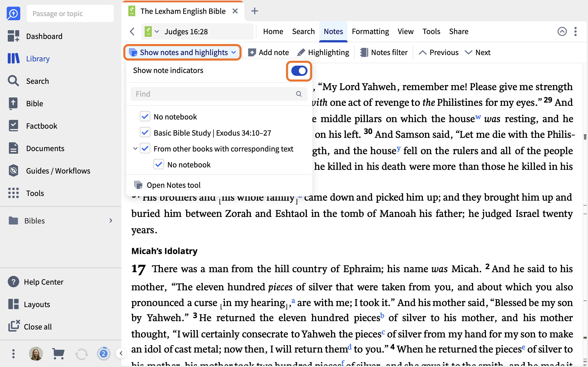Uncheck From other books with corresponding text
The image size is (588, 367).
145,149
